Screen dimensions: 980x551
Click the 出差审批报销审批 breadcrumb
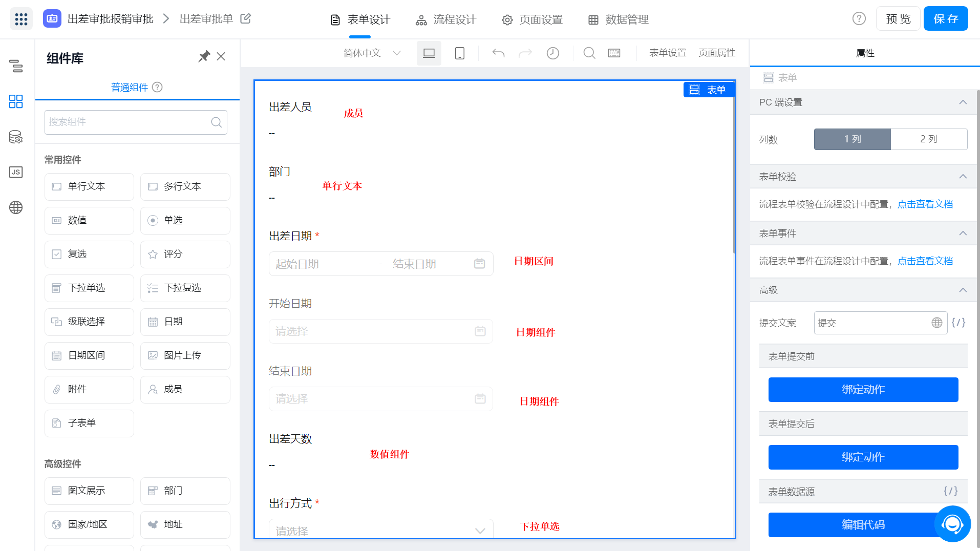[111, 19]
